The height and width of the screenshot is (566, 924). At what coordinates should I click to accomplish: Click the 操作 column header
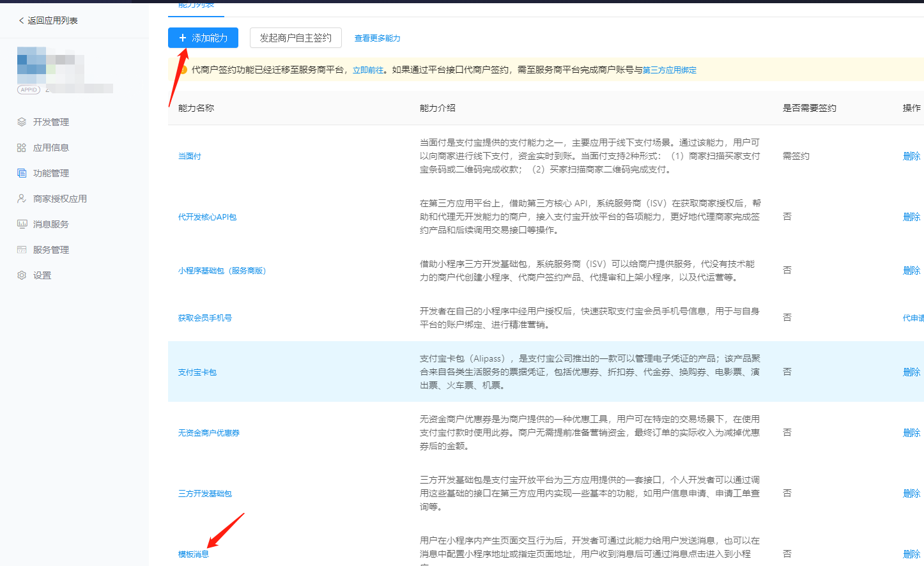point(912,108)
